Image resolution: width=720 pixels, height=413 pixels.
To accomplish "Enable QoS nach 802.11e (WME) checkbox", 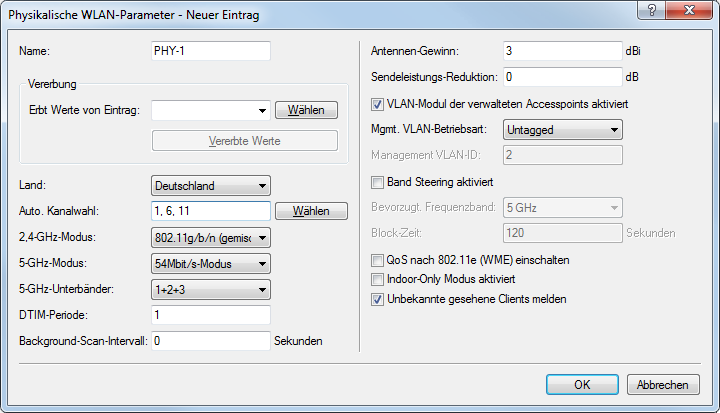I will [377, 260].
